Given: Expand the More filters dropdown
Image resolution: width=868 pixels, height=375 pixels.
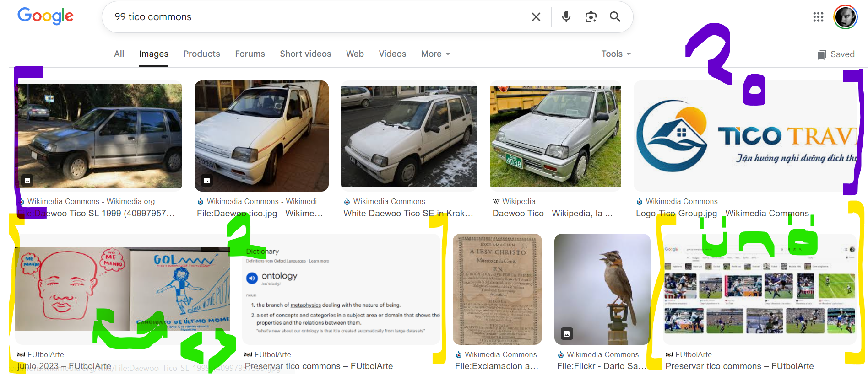Looking at the screenshot, I should click(435, 54).
